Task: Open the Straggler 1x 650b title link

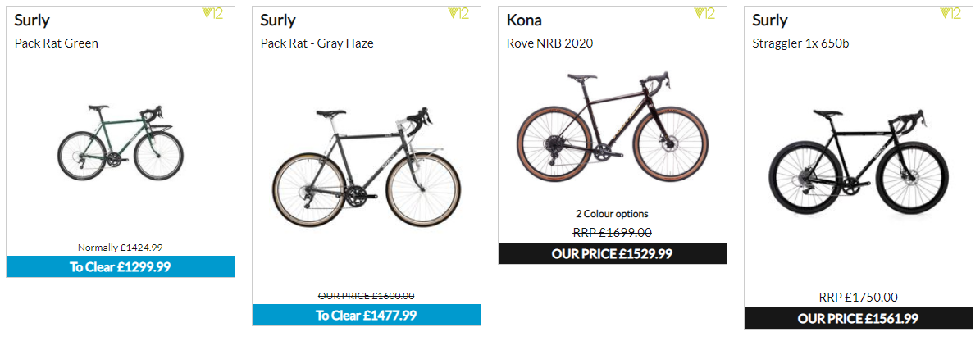Action: 800,43
